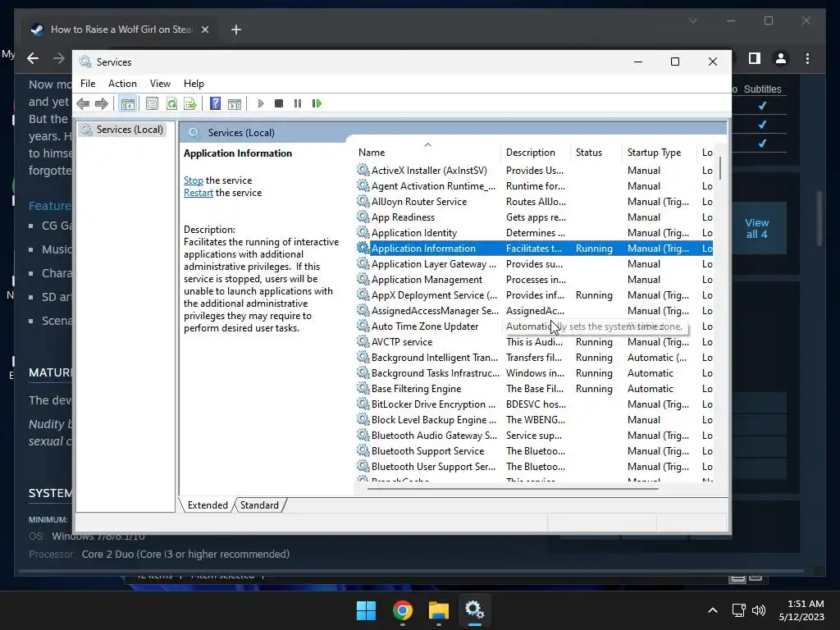Toggle Show/Hide Console Tree toolbar icon
Image resolution: width=840 pixels, height=630 pixels.
click(127, 103)
